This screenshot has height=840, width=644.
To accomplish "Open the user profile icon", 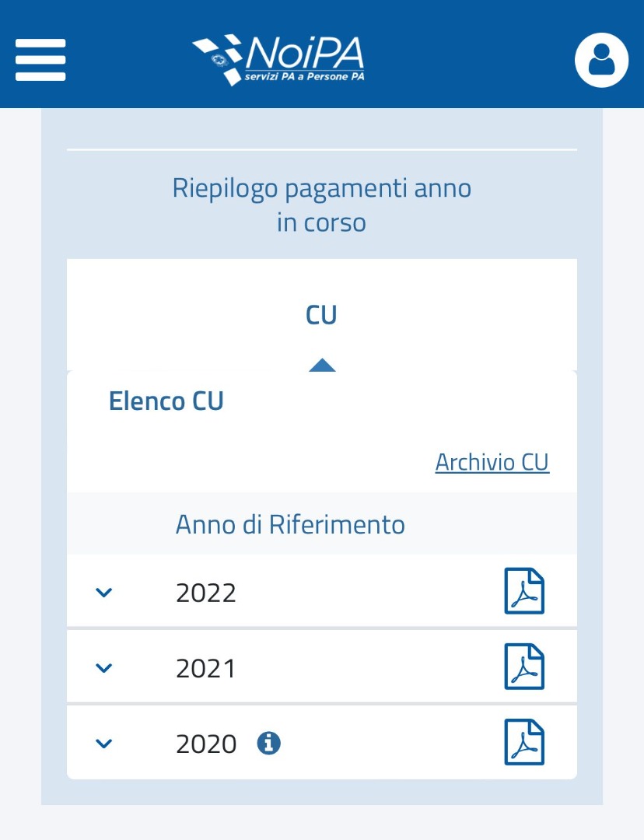I will [601, 60].
